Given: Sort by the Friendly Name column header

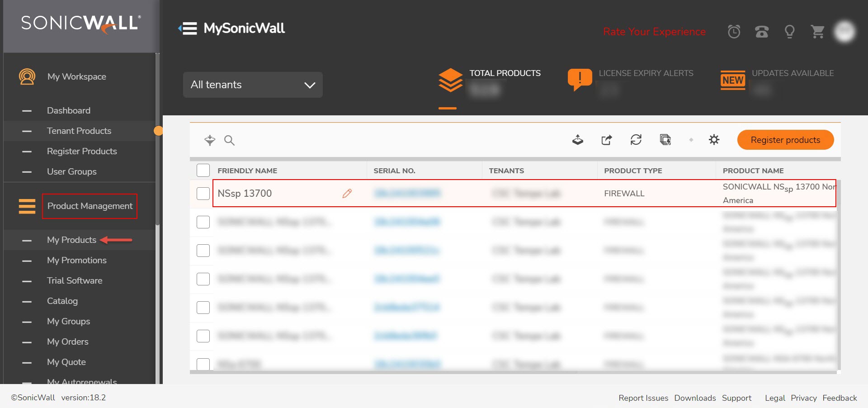Looking at the screenshot, I should click(247, 171).
